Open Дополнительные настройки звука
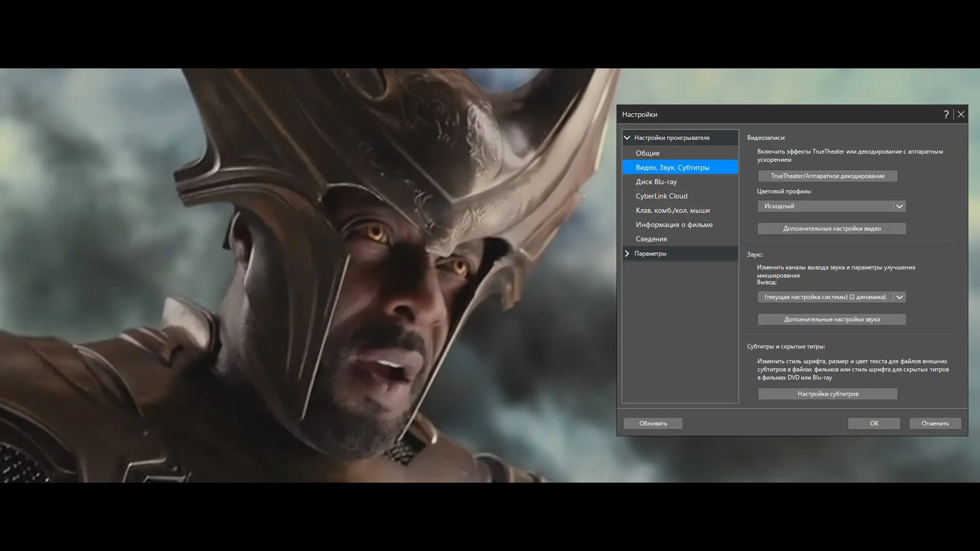Image resolution: width=980 pixels, height=551 pixels. point(831,319)
